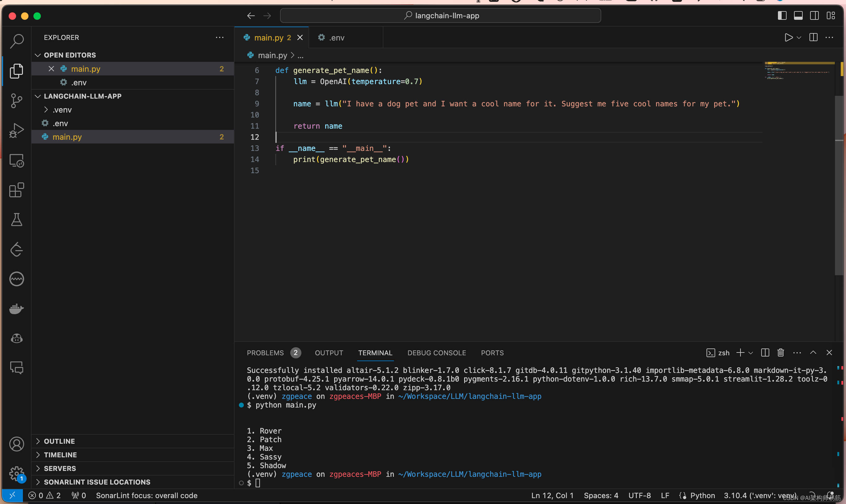Open the Search view in activity bar
The width and height of the screenshot is (846, 504).
(x=17, y=41)
